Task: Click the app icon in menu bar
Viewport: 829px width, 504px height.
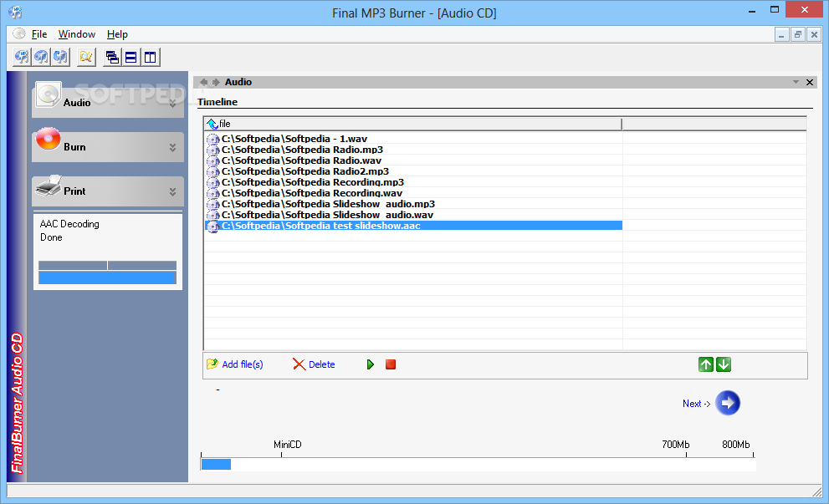Action: pos(19,33)
